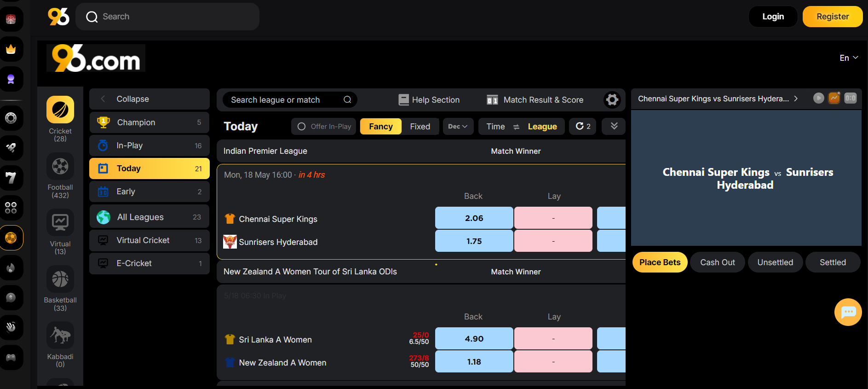868x389 pixels.
Task: Open All Leagues menu item
Action: point(149,217)
